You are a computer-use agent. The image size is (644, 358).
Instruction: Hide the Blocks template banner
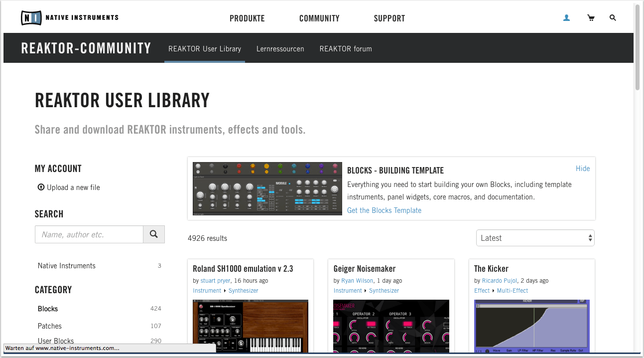tap(582, 169)
